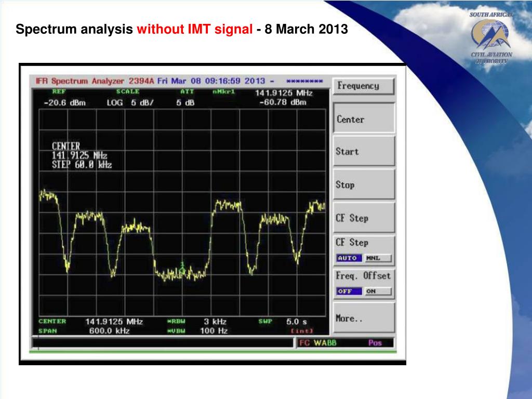Select the Center softkey
The width and height of the screenshot is (532, 399).
pyautogui.click(x=364, y=118)
